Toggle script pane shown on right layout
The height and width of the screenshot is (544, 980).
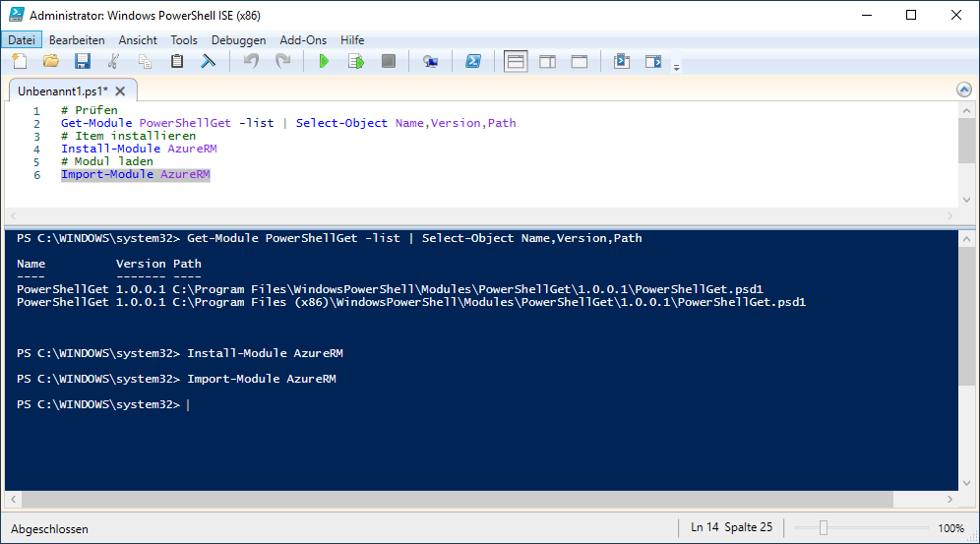point(547,62)
